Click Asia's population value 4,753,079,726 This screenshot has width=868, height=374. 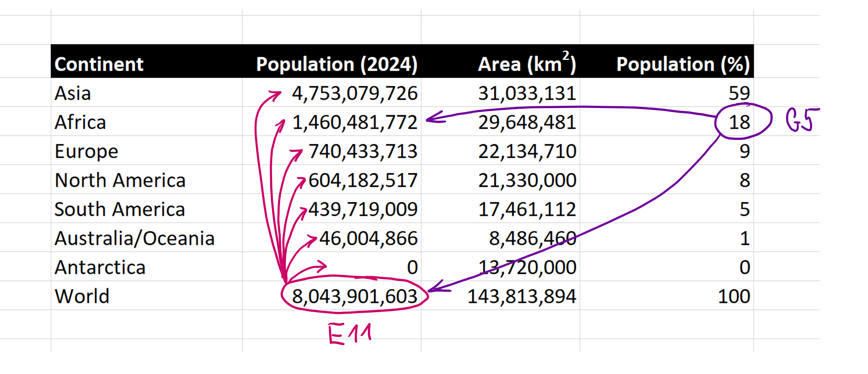pyautogui.click(x=354, y=93)
